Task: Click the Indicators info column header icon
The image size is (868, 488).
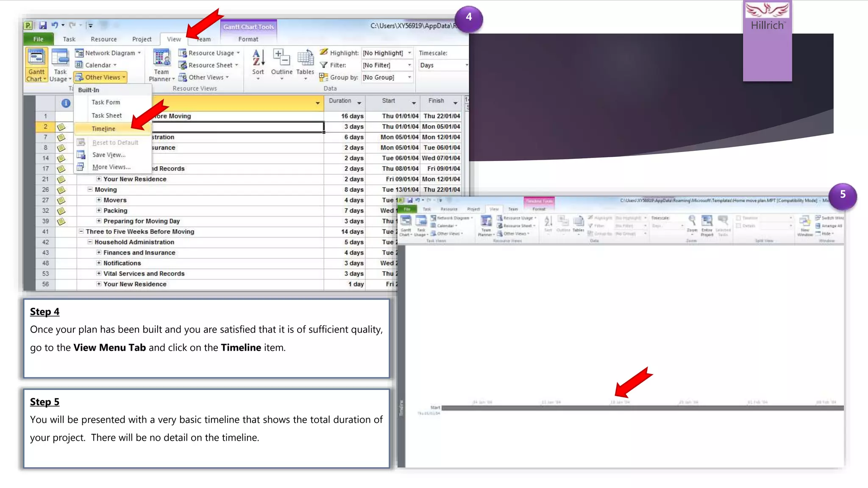Action: pos(66,103)
